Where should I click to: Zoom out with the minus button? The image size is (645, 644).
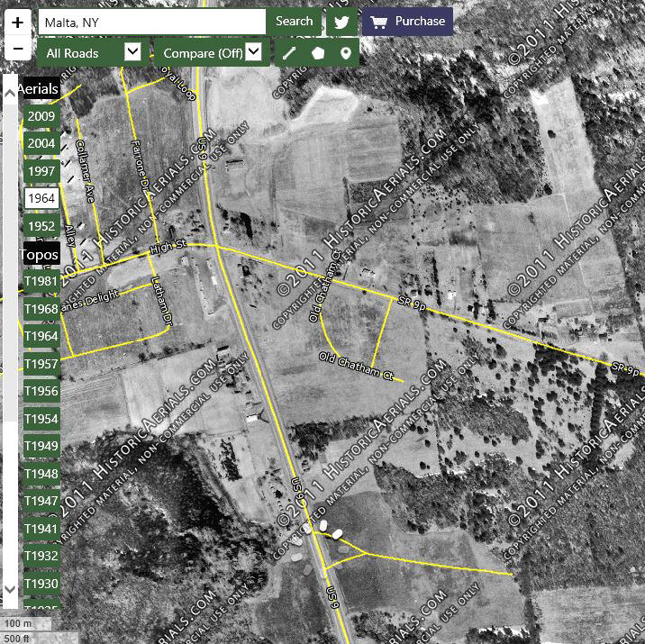click(18, 48)
